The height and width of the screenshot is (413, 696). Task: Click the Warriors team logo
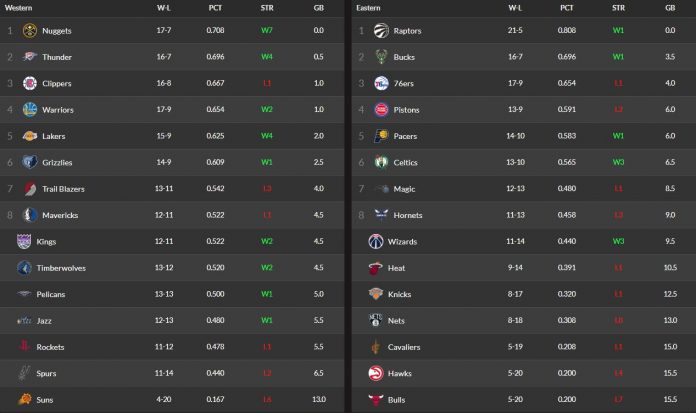coord(29,109)
